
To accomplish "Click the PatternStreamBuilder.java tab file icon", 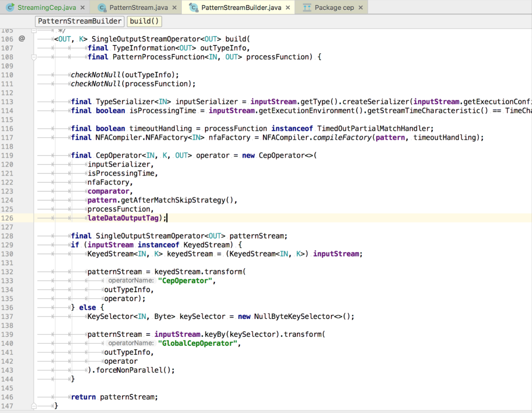I will pyautogui.click(x=194, y=8).
